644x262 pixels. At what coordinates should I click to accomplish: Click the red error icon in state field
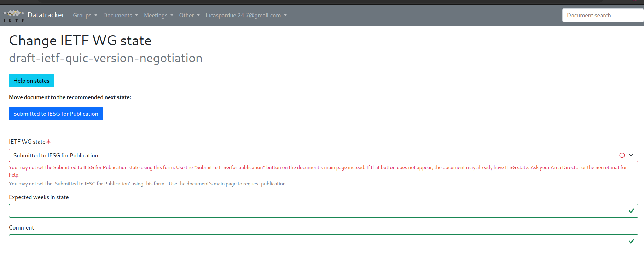(622, 155)
